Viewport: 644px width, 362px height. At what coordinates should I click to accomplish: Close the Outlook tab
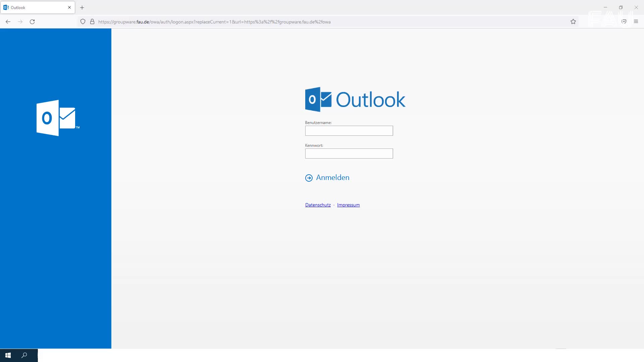(69, 7)
